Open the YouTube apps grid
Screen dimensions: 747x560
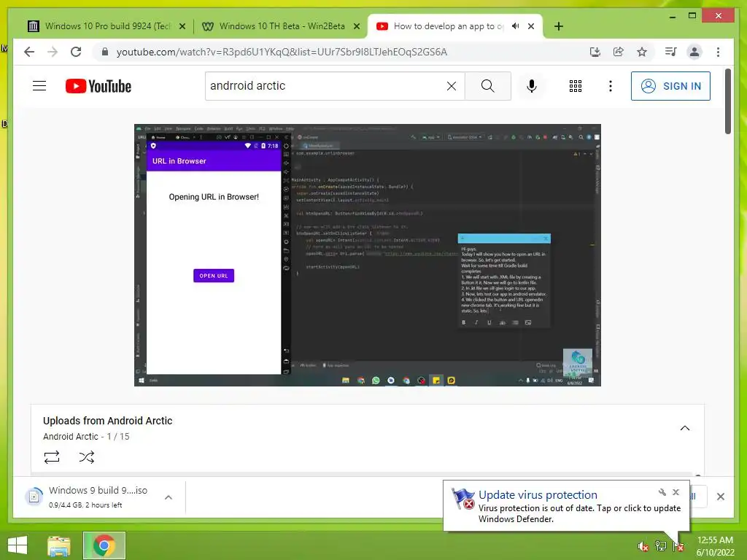click(x=576, y=86)
